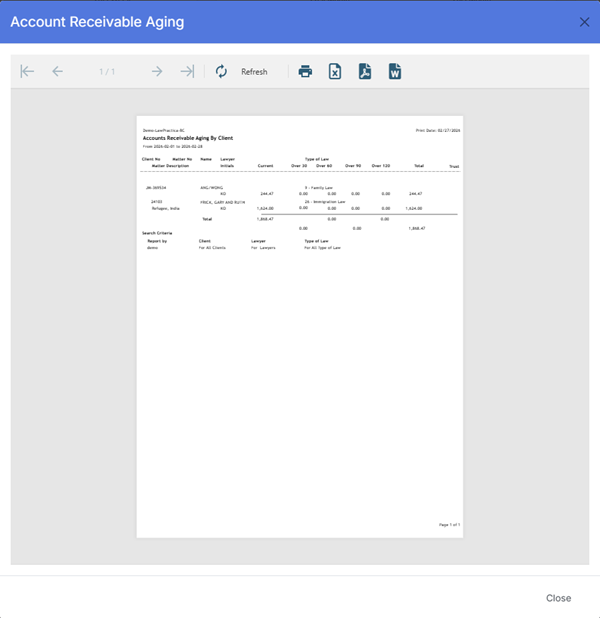Image resolution: width=600 pixels, height=618 pixels.
Task: Go to the first report page
Action: tap(28, 72)
